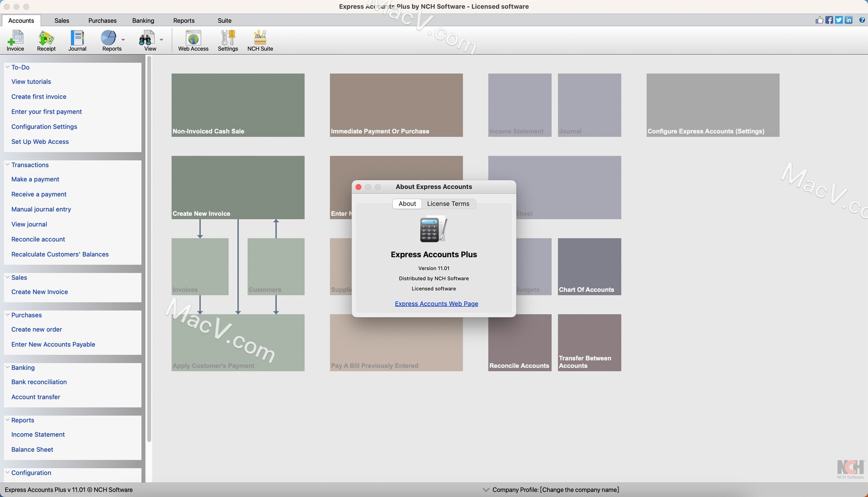Switch to the Sales tab
868x497 pixels.
click(62, 20)
